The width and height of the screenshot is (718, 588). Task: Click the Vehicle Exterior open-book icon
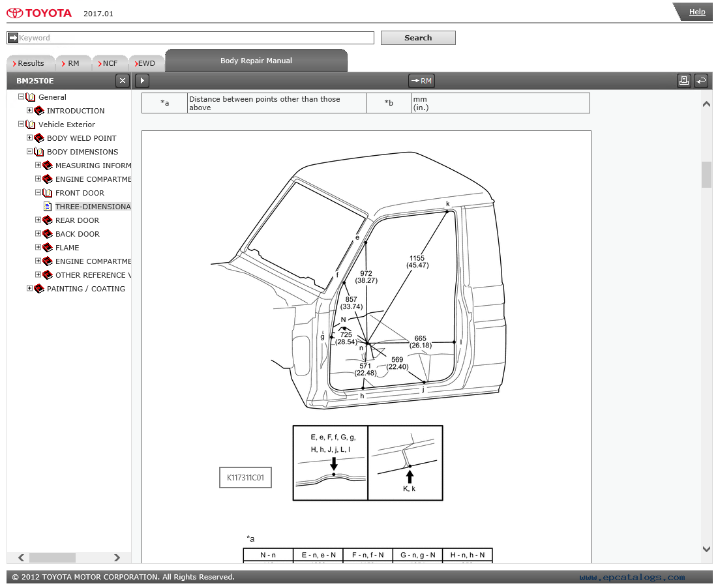click(x=31, y=125)
